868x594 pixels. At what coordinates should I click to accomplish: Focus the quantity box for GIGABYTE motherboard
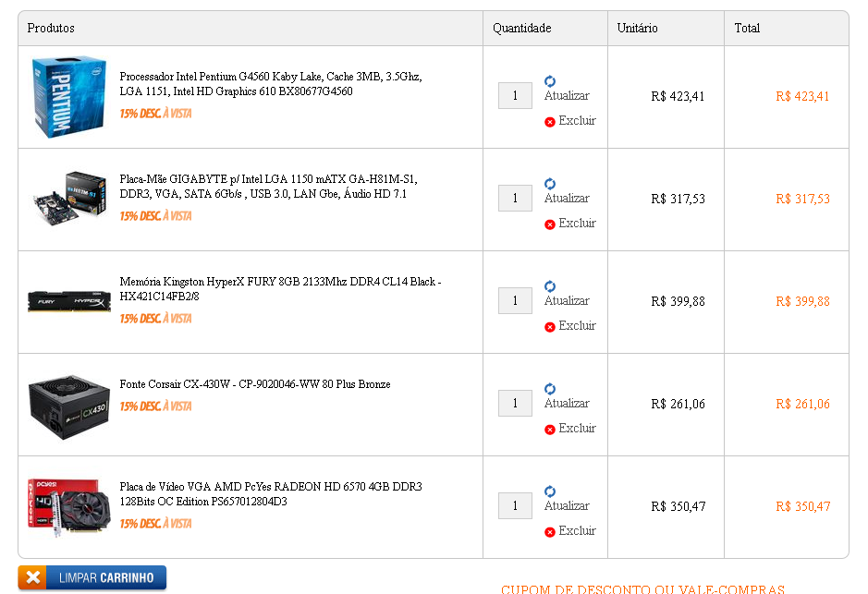516,198
